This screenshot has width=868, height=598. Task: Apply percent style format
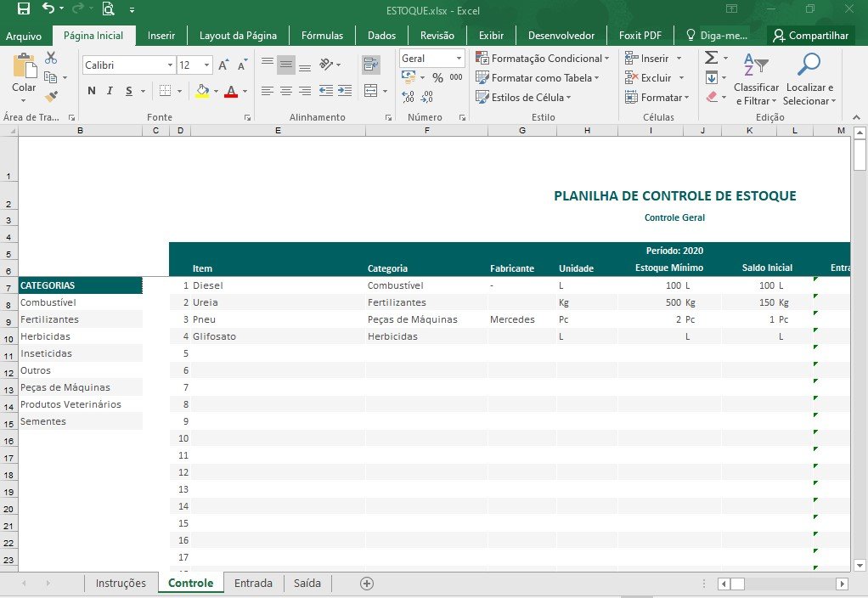[438, 78]
